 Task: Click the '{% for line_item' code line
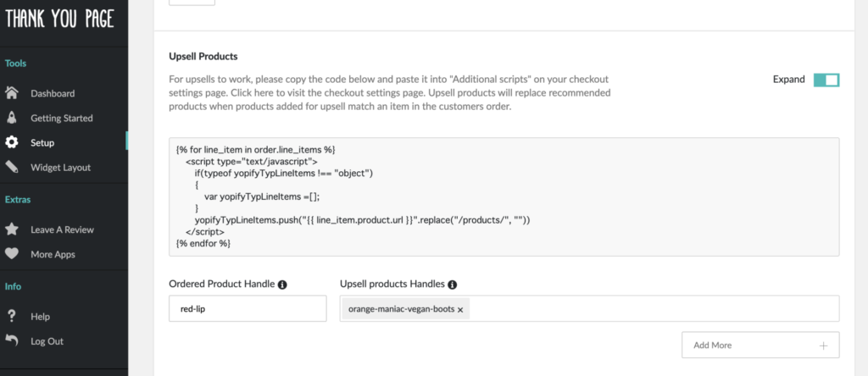click(256, 150)
